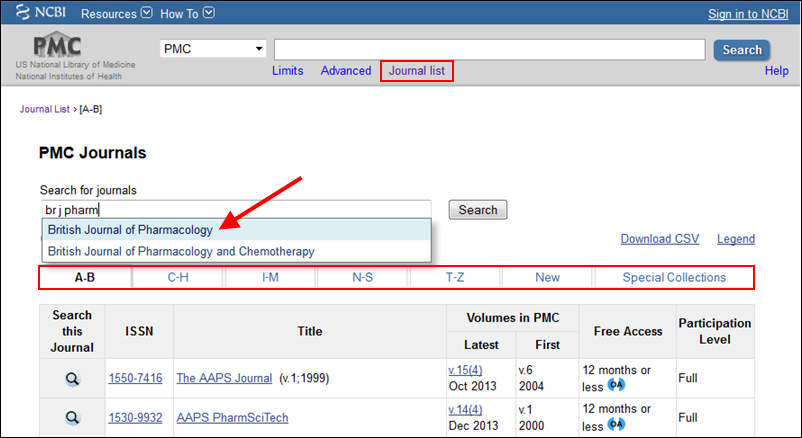Switch to the C-H tab
The height and width of the screenshot is (438, 802).
(178, 277)
